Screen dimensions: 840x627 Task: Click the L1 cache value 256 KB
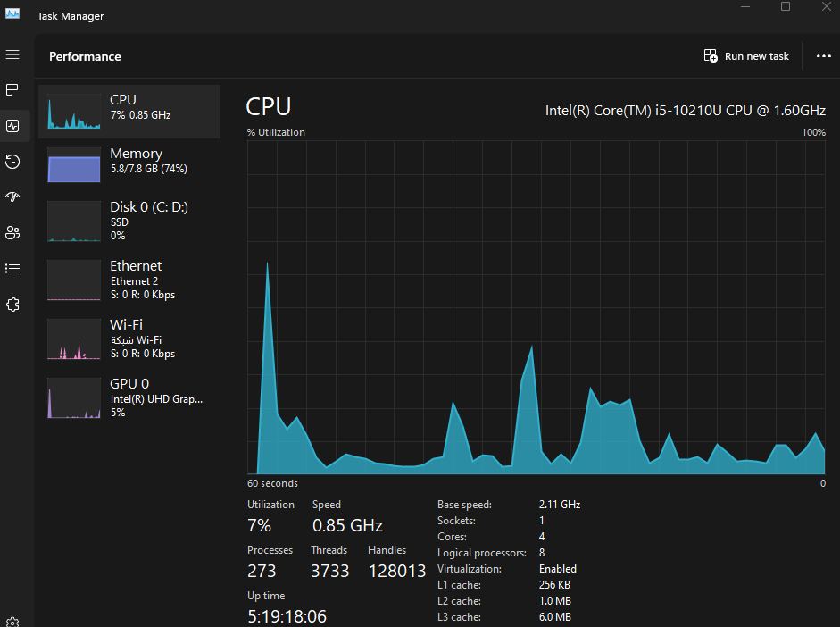(554, 585)
